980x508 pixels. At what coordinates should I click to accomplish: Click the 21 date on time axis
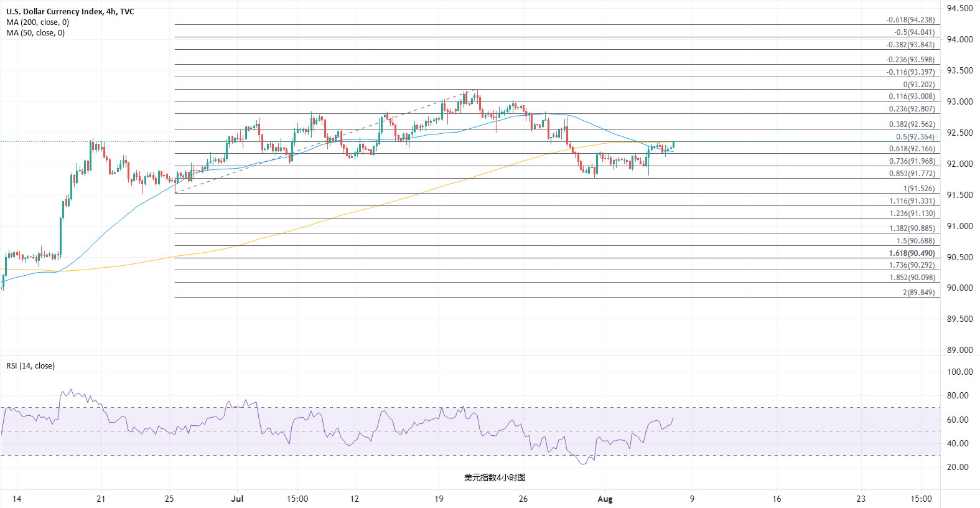(101, 499)
